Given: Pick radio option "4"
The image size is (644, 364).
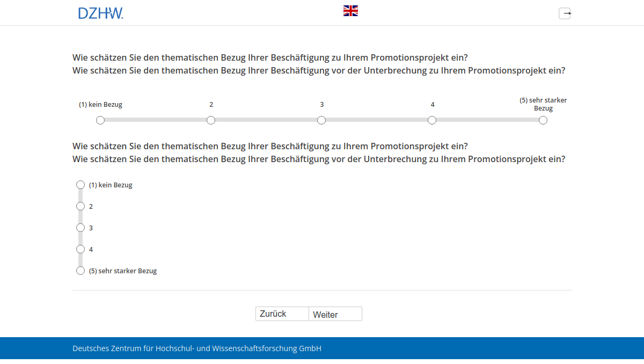Looking at the screenshot, I should pyautogui.click(x=80, y=249).
